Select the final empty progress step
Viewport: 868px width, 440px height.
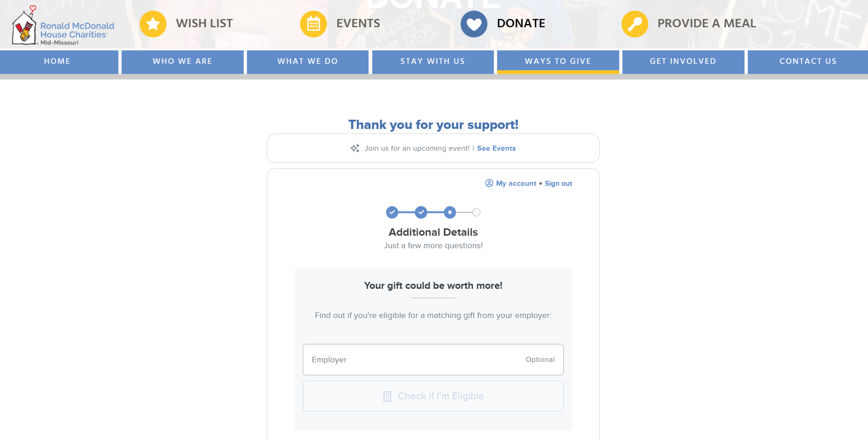(477, 212)
